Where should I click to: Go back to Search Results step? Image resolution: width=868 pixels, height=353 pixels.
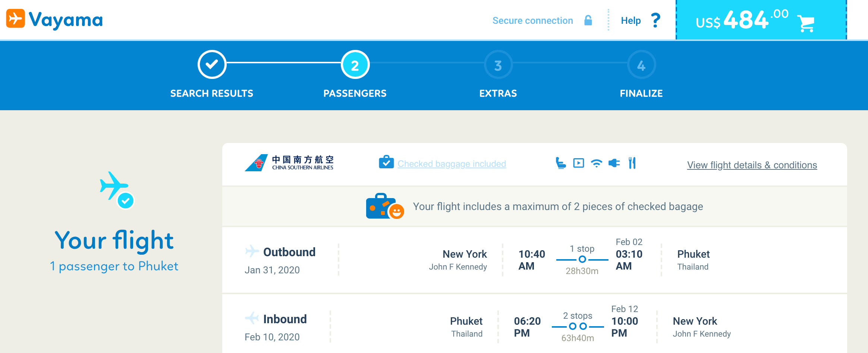[x=212, y=65]
